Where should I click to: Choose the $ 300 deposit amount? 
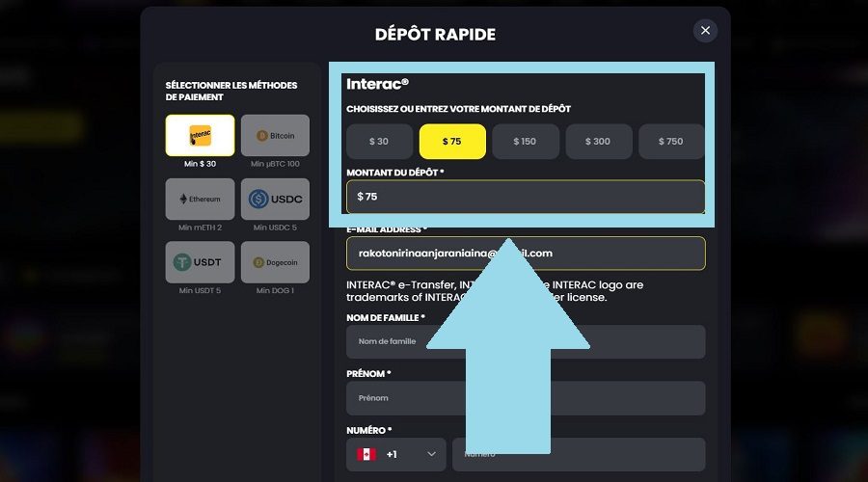[598, 142]
